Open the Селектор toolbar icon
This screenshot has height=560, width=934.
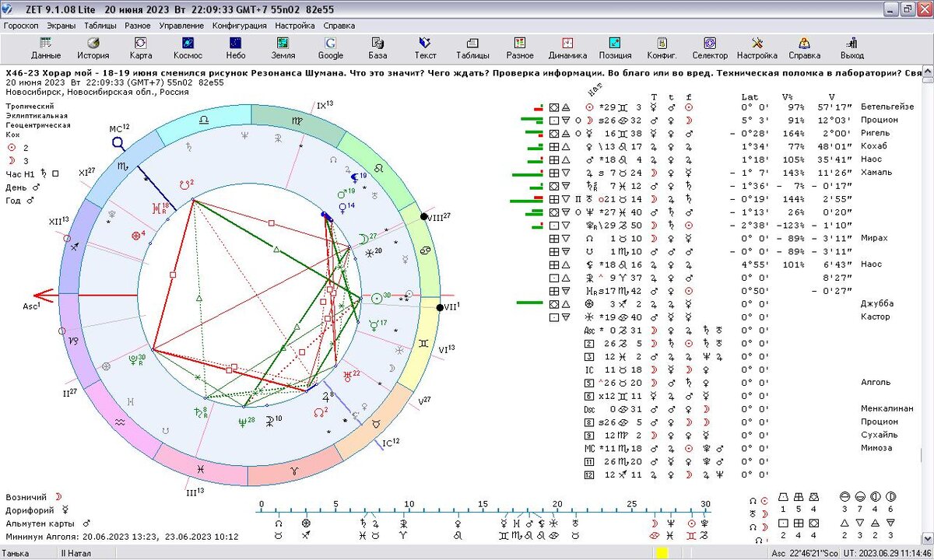click(710, 48)
